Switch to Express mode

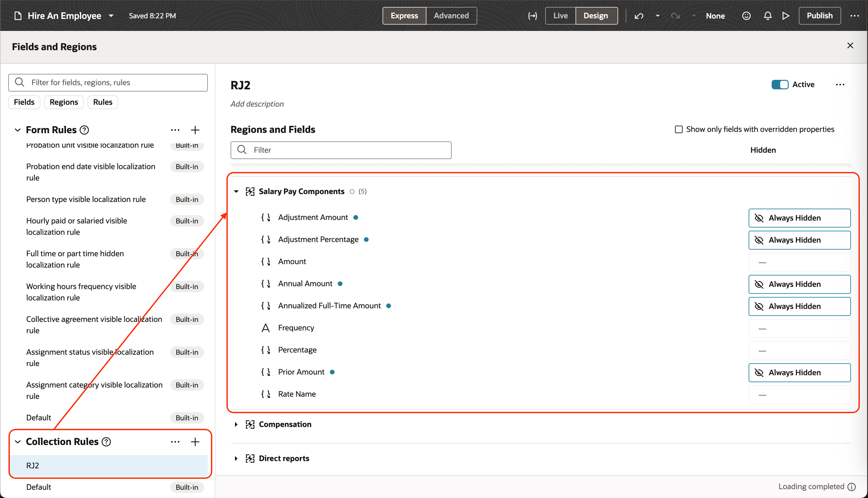coord(404,15)
